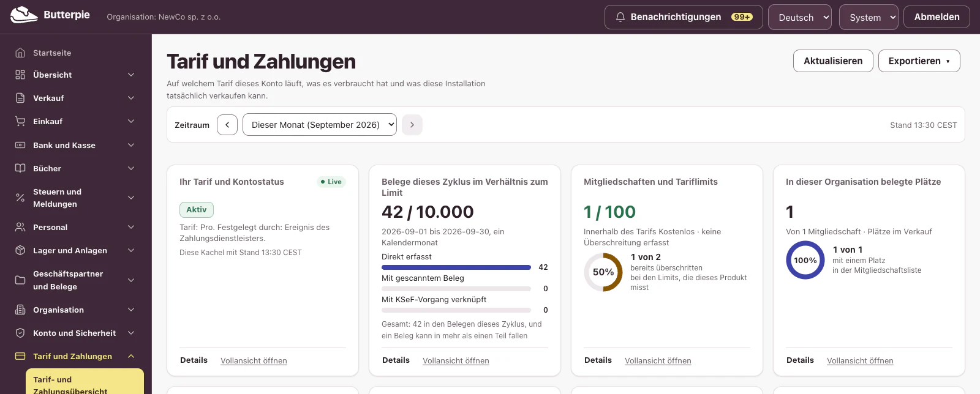Click the Tarif und Zahlungen card icon
Image resolution: width=980 pixels, height=394 pixels.
pos(20,356)
